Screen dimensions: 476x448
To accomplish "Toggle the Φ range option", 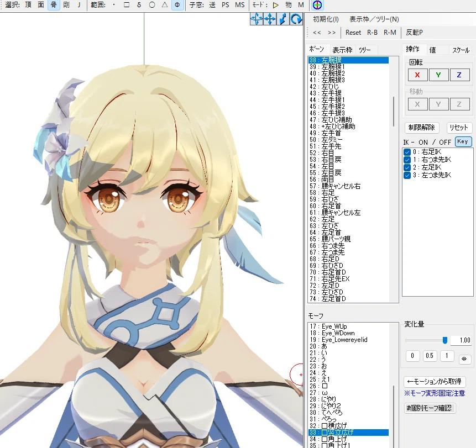I will click(x=177, y=5).
